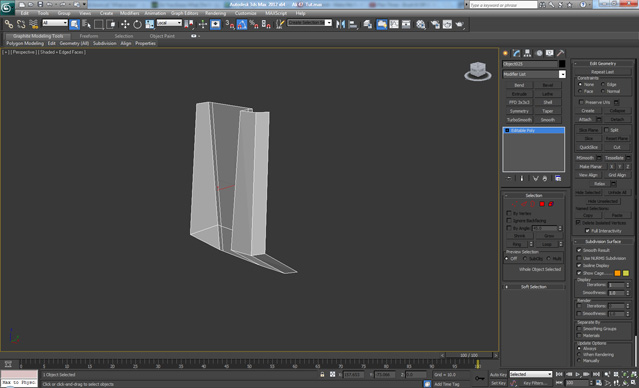Click Configure Modifier Sets icon
Screen dimensions: 639x388
pyautogui.click(x=558, y=179)
